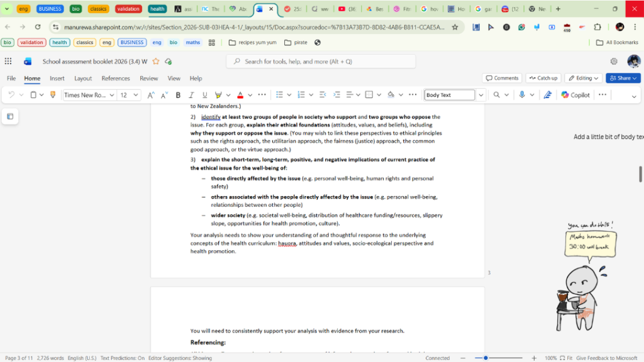Toggle underline formatting
The width and height of the screenshot is (644, 362).
204,95
